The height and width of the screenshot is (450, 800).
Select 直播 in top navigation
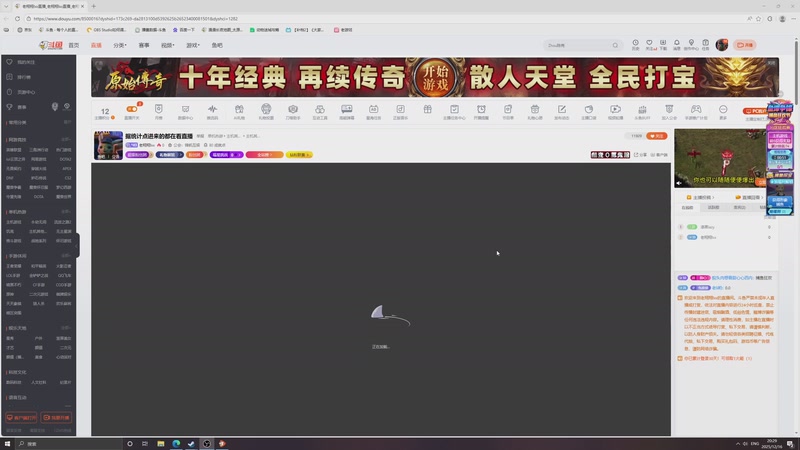[96, 45]
